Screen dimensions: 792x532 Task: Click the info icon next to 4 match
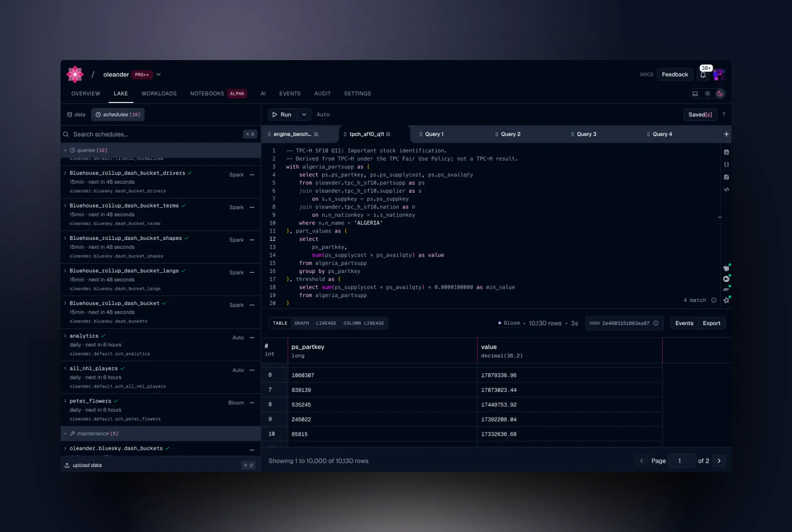(x=714, y=300)
